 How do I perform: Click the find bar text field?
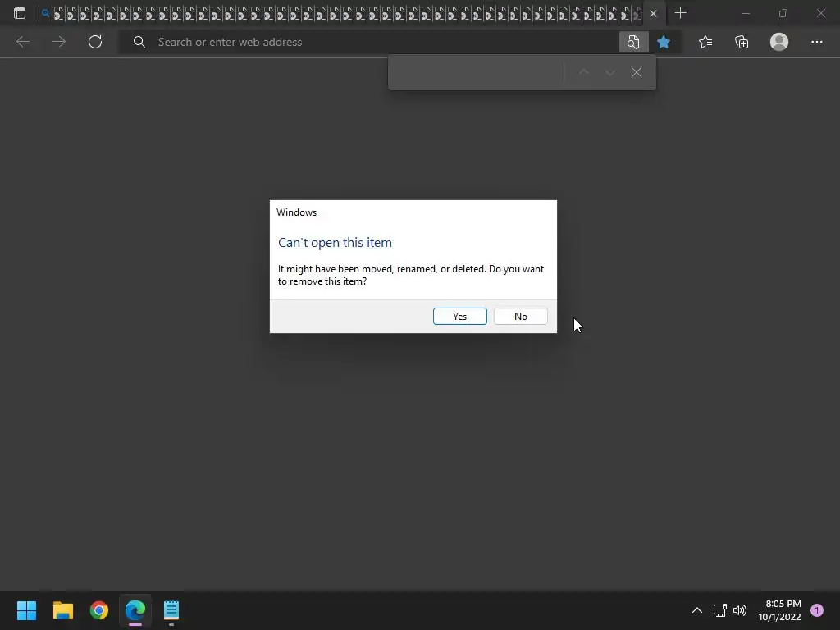[x=476, y=72]
